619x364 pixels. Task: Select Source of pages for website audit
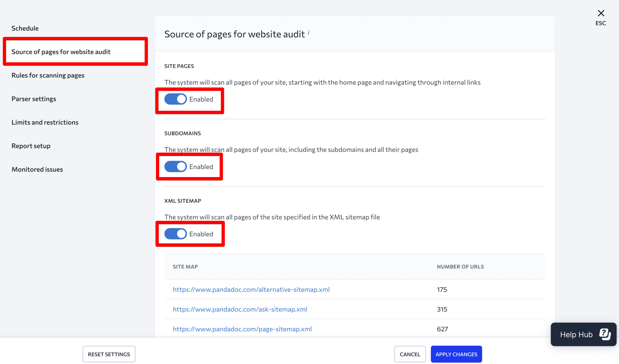(x=61, y=51)
